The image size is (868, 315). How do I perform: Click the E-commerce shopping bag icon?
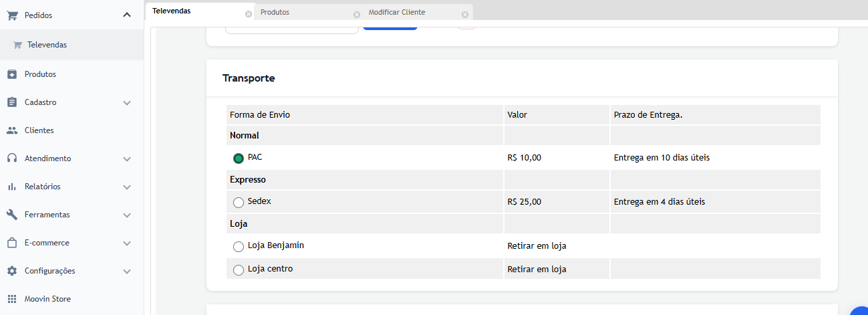(x=12, y=243)
